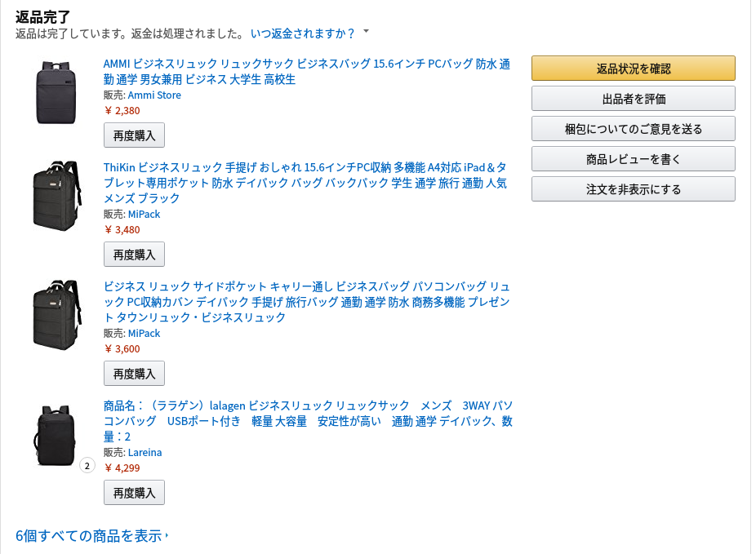Open the Lareina seller link
Screen dimensions: 756x554
click(x=145, y=453)
